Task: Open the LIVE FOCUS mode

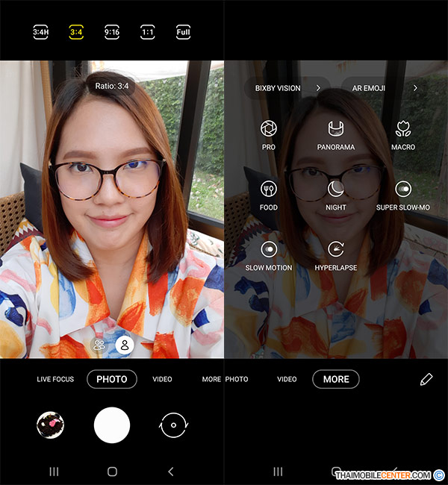Action: click(55, 379)
